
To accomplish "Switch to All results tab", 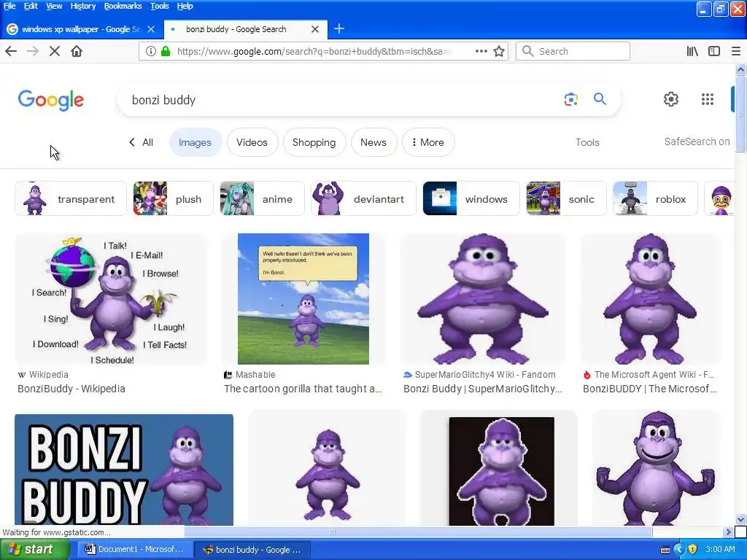I will 142,142.
